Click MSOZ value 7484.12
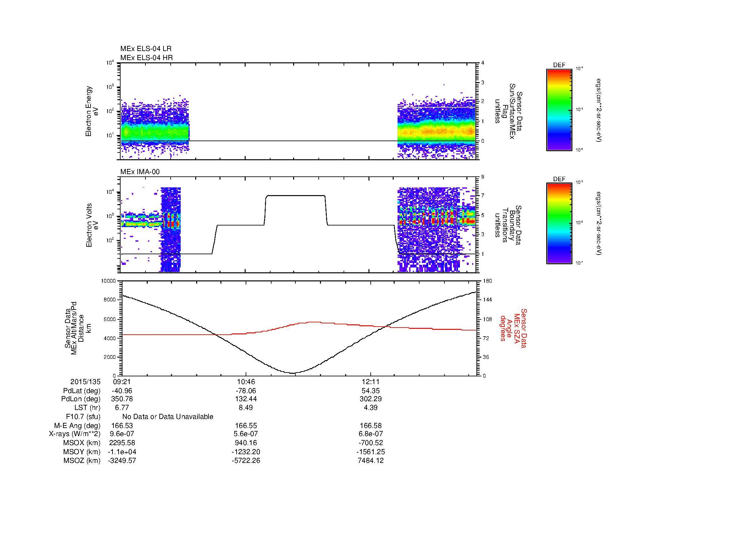Image resolution: width=756 pixels, height=534 pixels. [x=371, y=461]
